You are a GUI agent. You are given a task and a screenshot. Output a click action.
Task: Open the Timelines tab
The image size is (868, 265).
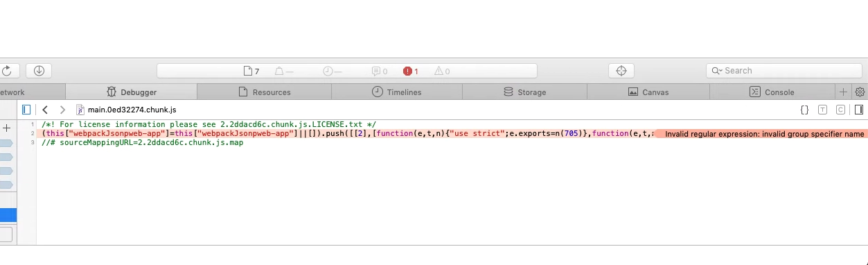click(397, 92)
